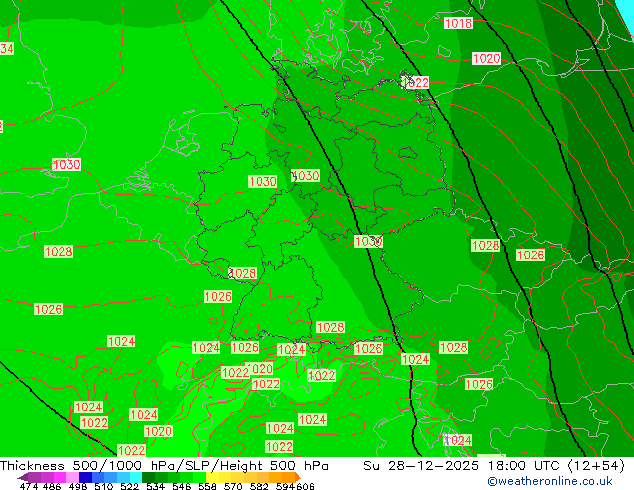Click the legend value 582
This screenshot has width=634, height=490.
click(259, 486)
